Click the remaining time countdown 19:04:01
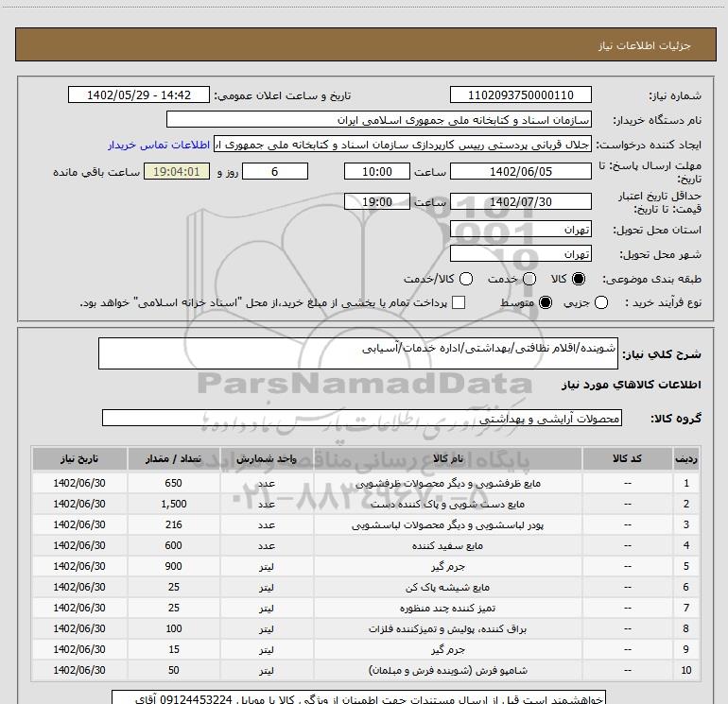 pos(177,172)
